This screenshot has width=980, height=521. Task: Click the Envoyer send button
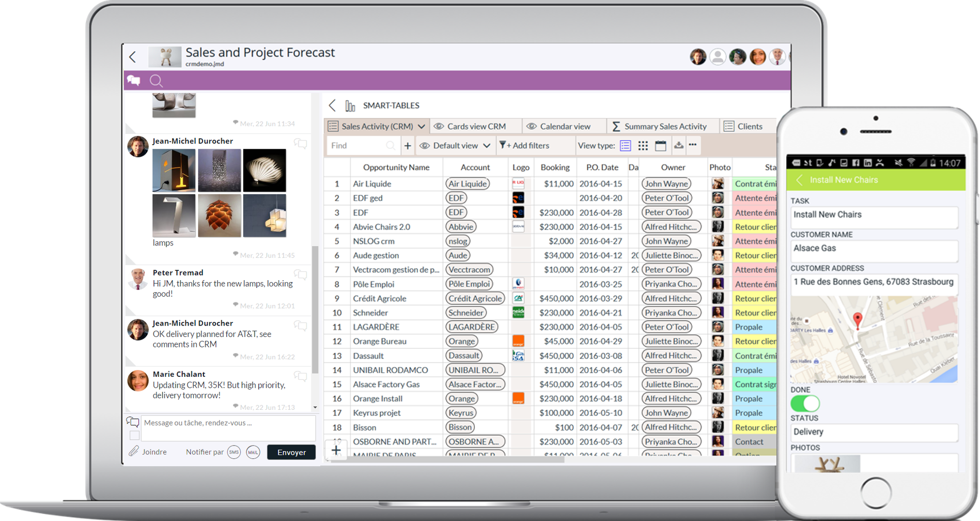click(x=291, y=452)
